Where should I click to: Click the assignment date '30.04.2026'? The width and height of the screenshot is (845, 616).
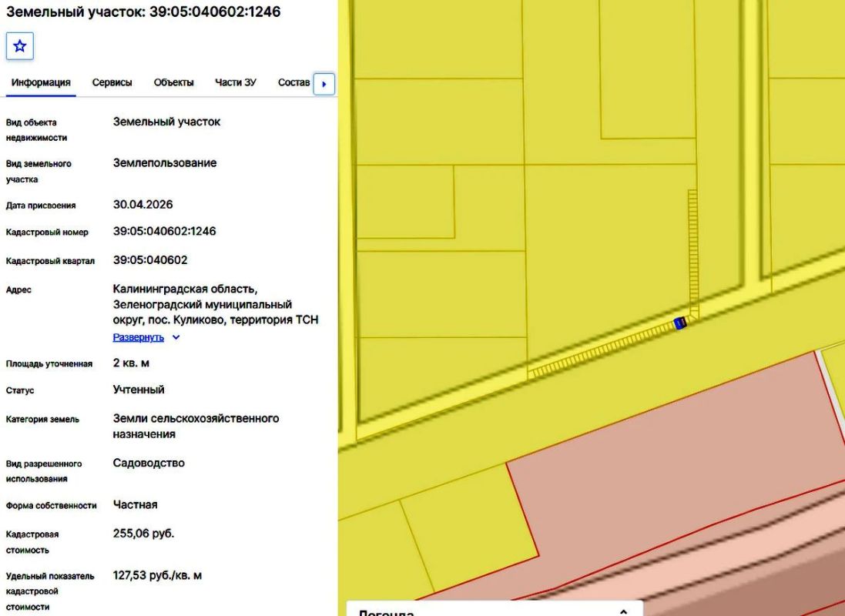[143, 205]
